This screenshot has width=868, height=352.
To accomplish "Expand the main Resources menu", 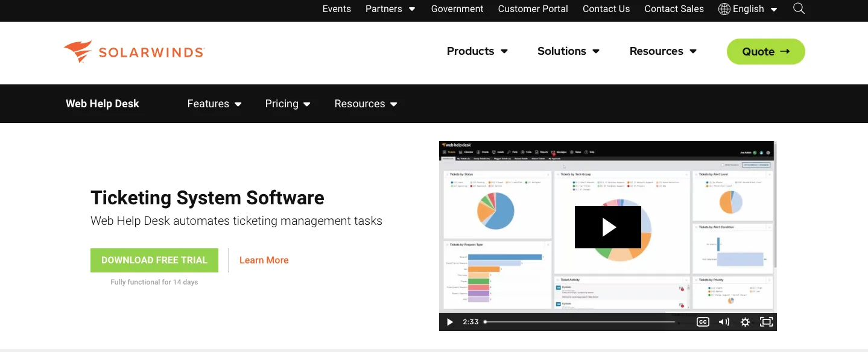I will click(x=663, y=51).
